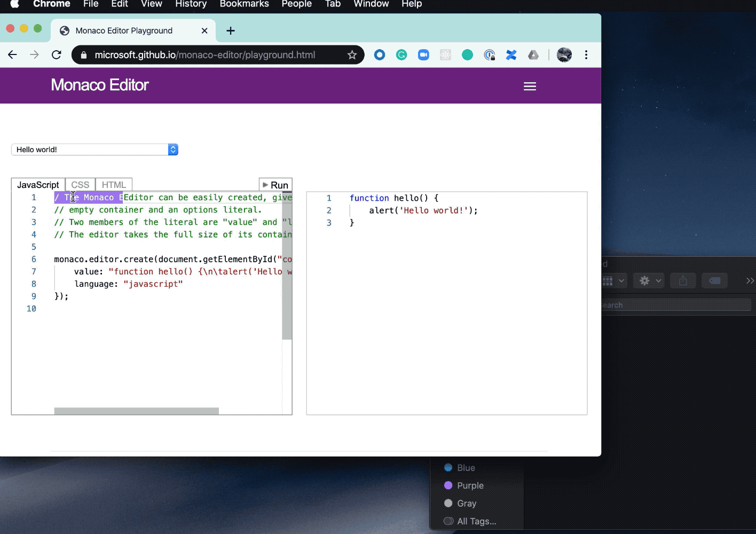Open the Chrome three-dot menu
The width and height of the screenshot is (756, 534).
586,54
